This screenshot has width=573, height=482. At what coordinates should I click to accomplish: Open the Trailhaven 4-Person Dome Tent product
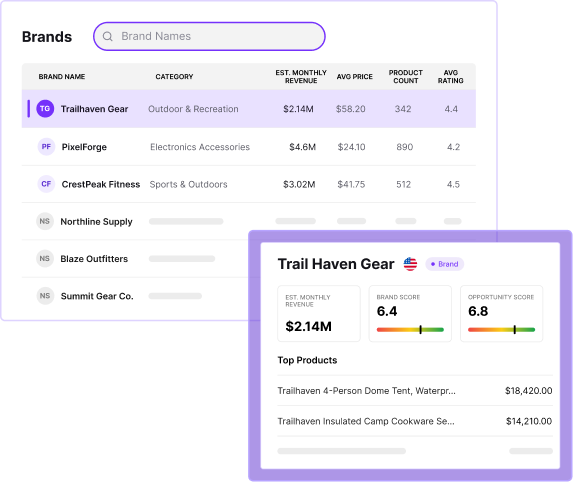pyautogui.click(x=367, y=391)
